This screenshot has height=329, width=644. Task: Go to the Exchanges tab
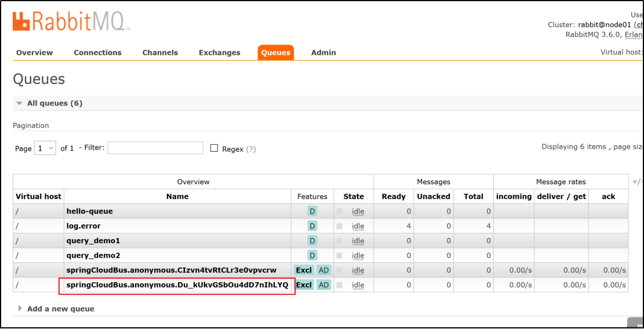pyautogui.click(x=220, y=53)
